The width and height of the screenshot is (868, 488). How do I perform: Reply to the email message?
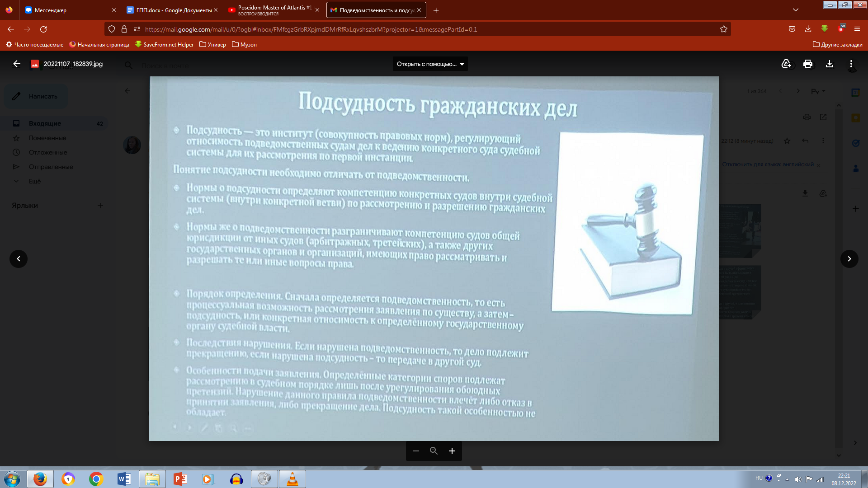click(805, 141)
